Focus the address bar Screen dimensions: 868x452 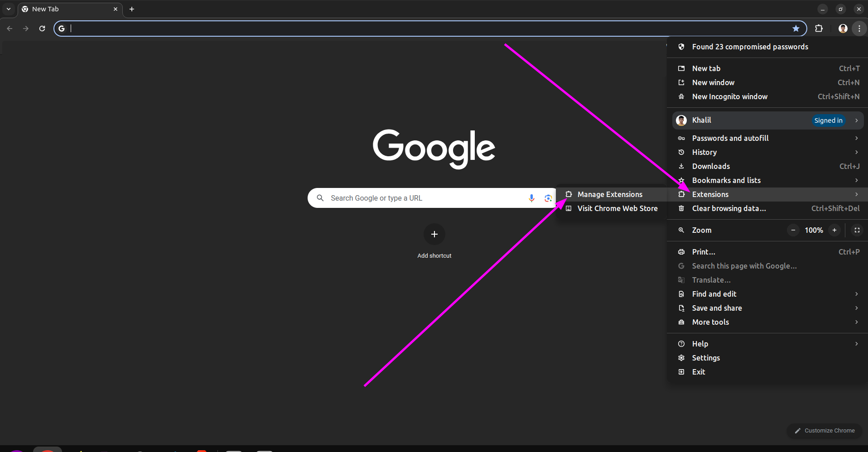[430, 29]
